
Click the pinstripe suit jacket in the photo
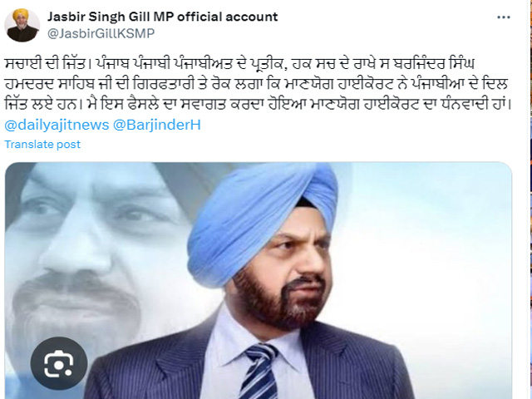click(x=357, y=367)
